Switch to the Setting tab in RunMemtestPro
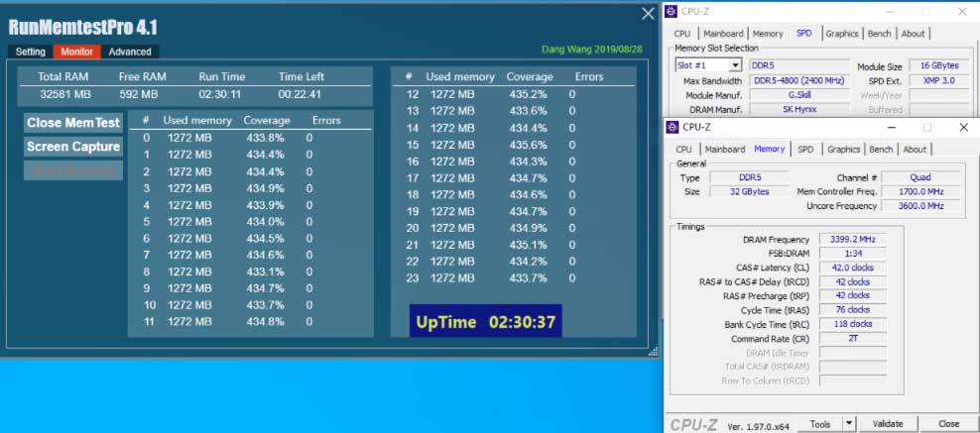The image size is (980, 433). point(30,52)
